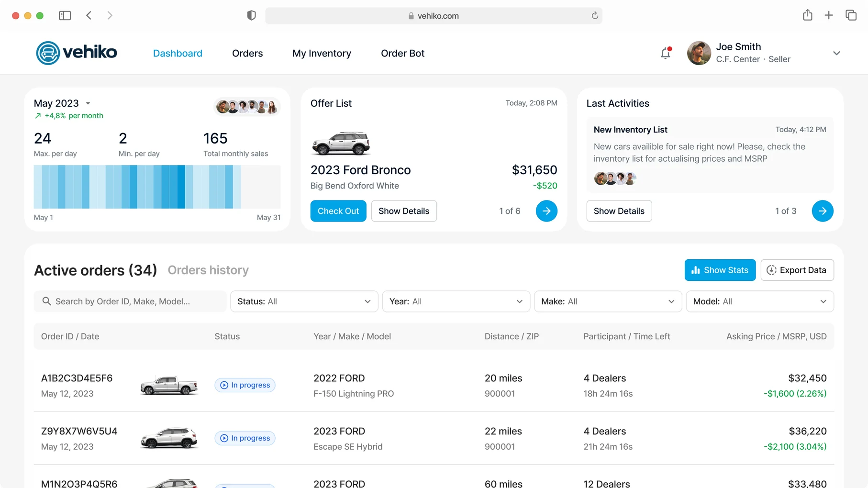The image size is (868, 488).
Task: Click In progress badge for order Z9Y8X7W6V5U4
Action: (245, 438)
